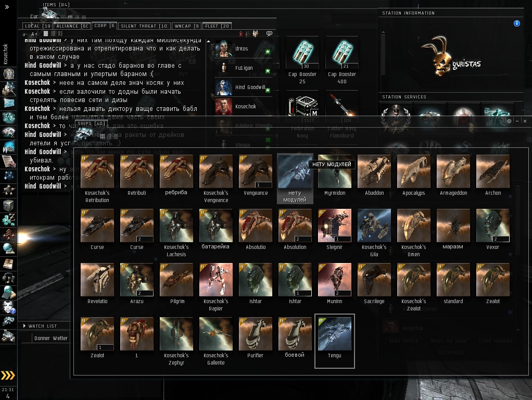The image size is (532, 400).
Task: Open the Journal book icon
Action: [x=8, y=264]
